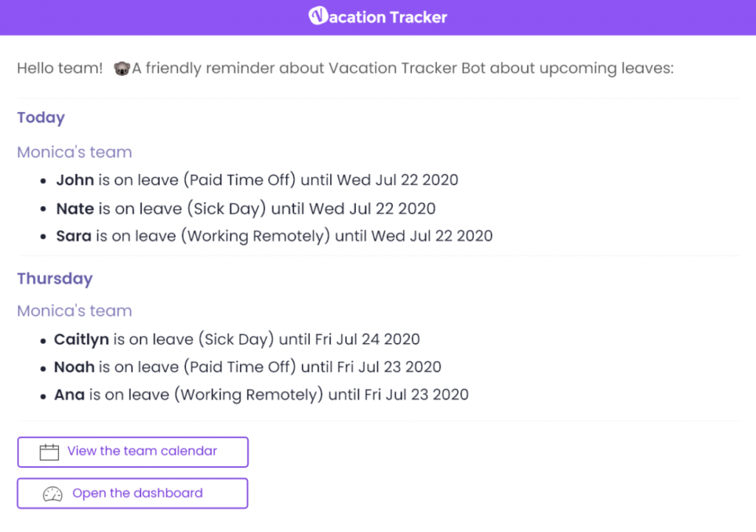
Task: Click the calendar icon on team calendar button
Action: click(49, 452)
